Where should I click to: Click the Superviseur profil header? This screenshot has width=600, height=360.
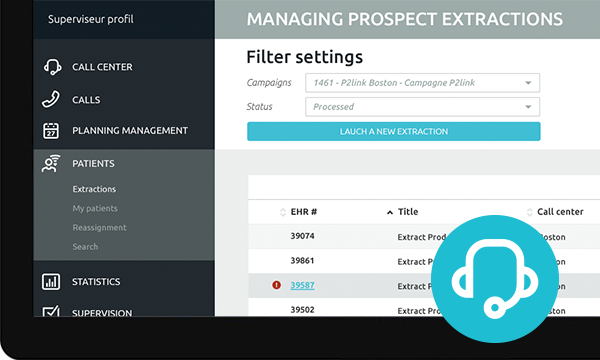click(91, 19)
